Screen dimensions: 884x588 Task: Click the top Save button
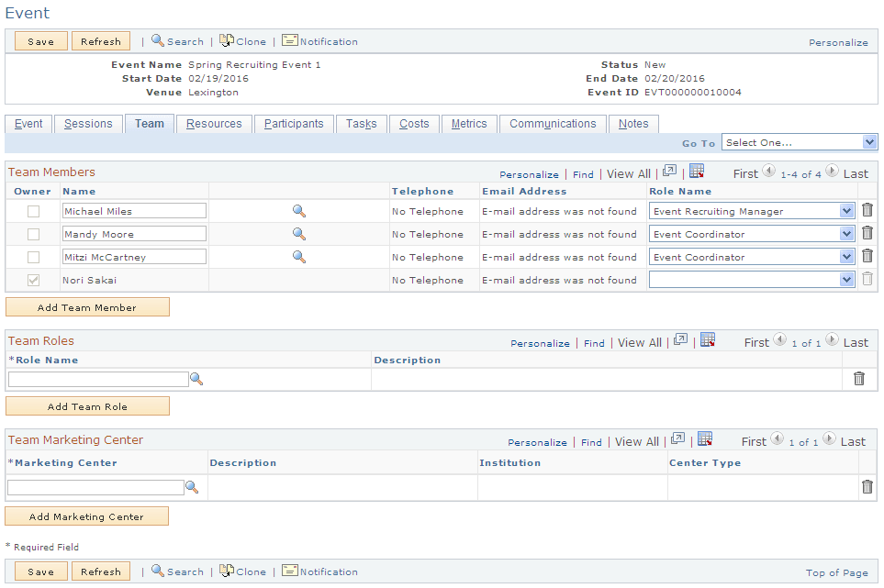pyautogui.click(x=41, y=41)
